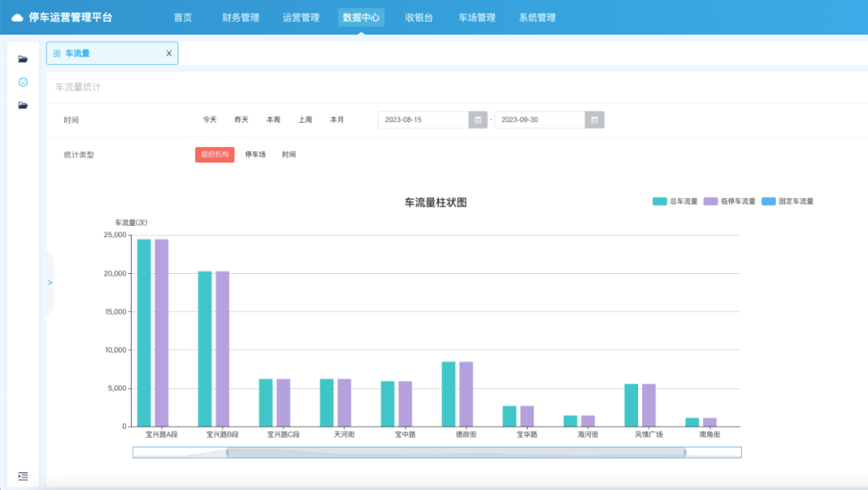Filter time by 本月
The width and height of the screenshot is (868, 490).
tap(337, 120)
